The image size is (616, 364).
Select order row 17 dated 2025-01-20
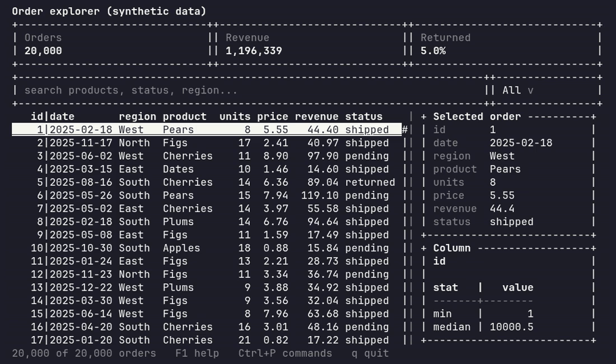click(x=207, y=340)
